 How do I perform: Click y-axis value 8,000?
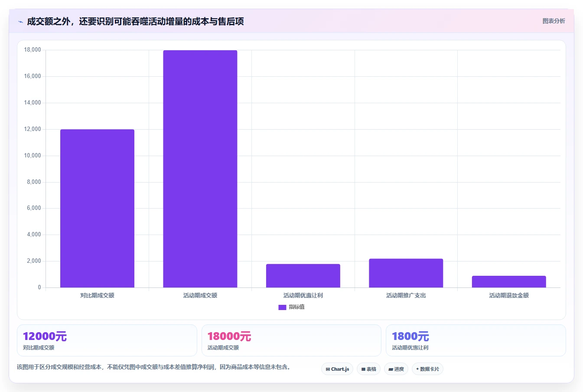pos(34,182)
